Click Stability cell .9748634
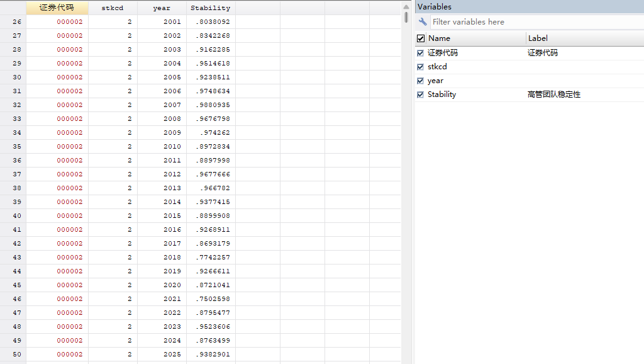644x364 pixels. 211,91
